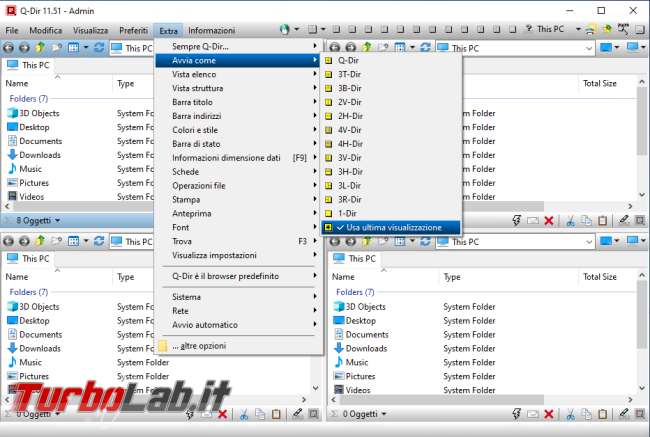This screenshot has width=650, height=437.
Task: Choose 3R-Dir layout option
Action: tap(391, 199)
